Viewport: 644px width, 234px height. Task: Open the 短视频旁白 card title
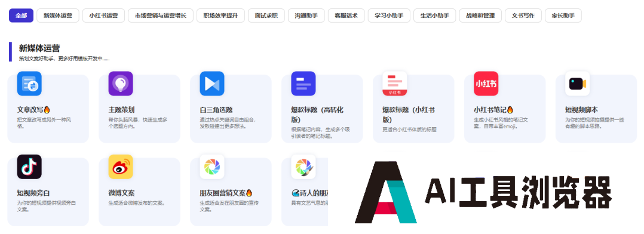click(33, 193)
